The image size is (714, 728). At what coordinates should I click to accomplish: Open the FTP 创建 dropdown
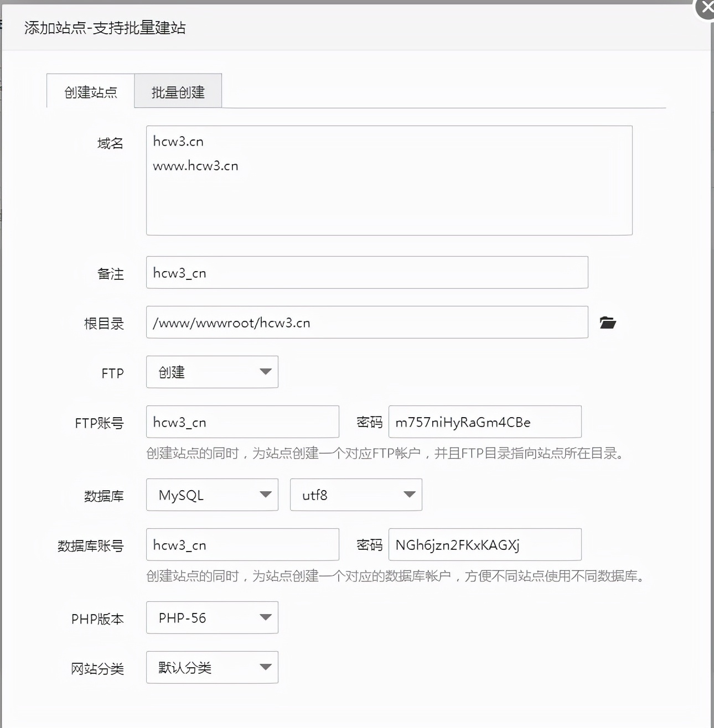[x=212, y=372]
